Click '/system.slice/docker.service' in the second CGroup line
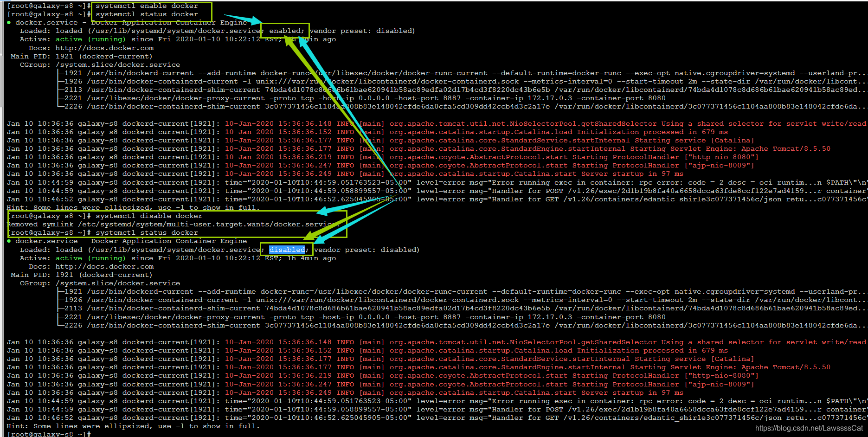868x437 pixels. 118,283
